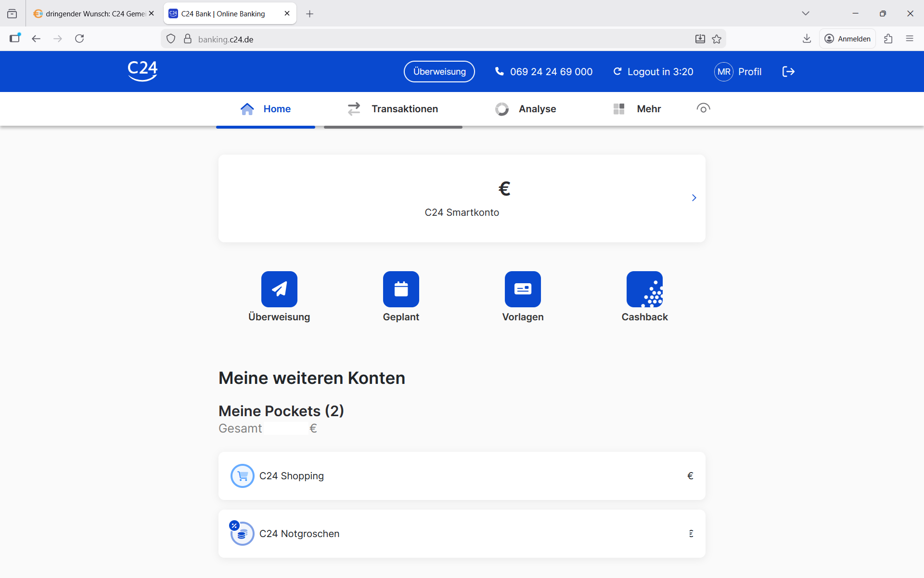924x578 pixels.
Task: Open the Firefox View icon
Action: (12, 13)
